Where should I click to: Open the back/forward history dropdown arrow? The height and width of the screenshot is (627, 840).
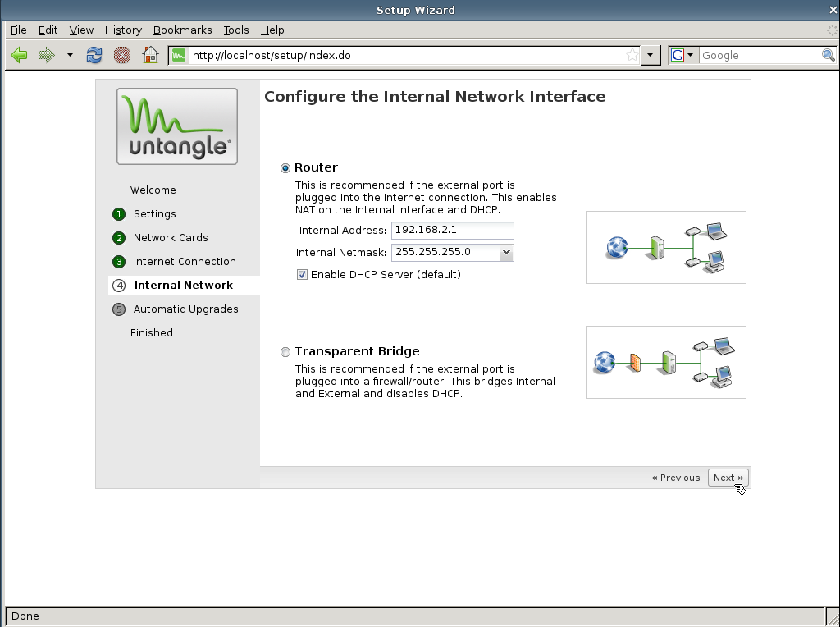point(70,55)
